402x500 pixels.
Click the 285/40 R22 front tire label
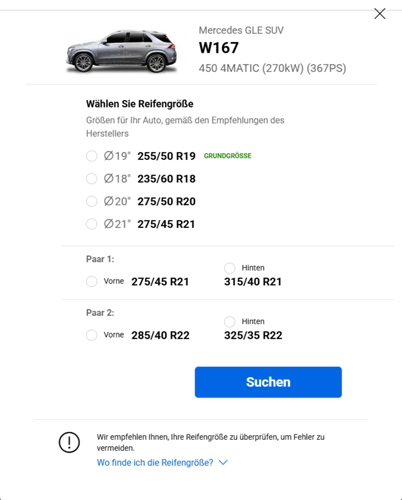[x=160, y=335]
